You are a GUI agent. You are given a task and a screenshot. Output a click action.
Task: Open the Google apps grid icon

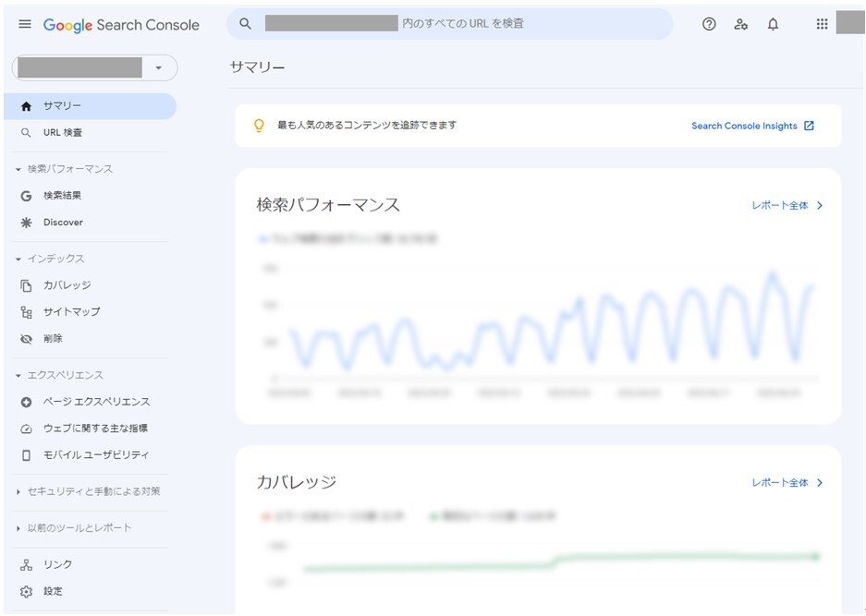click(x=822, y=25)
